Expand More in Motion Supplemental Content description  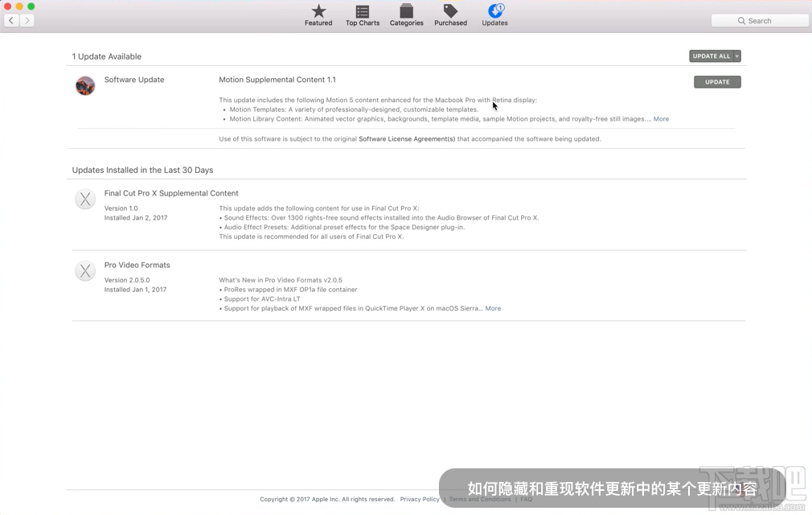661,119
